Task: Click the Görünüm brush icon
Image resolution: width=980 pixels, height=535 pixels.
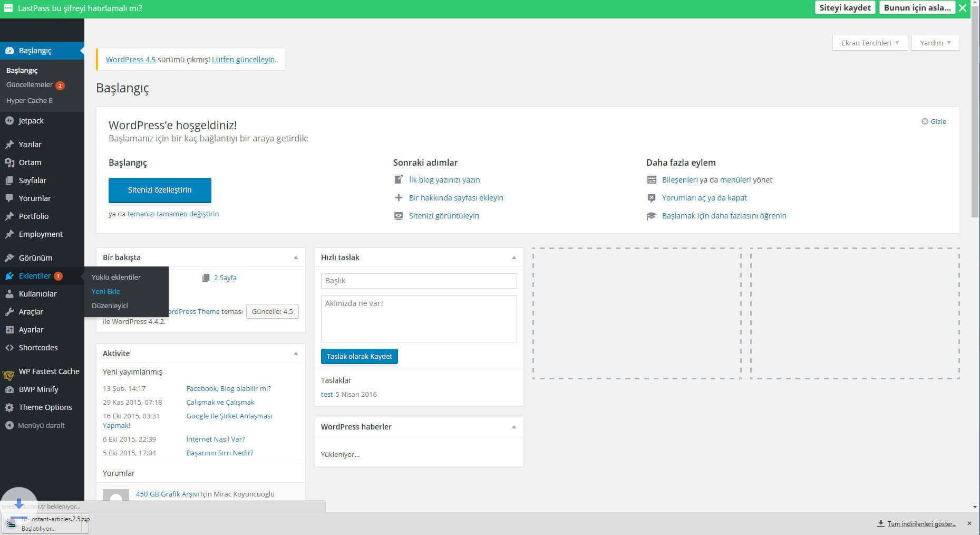Action: 9,258
